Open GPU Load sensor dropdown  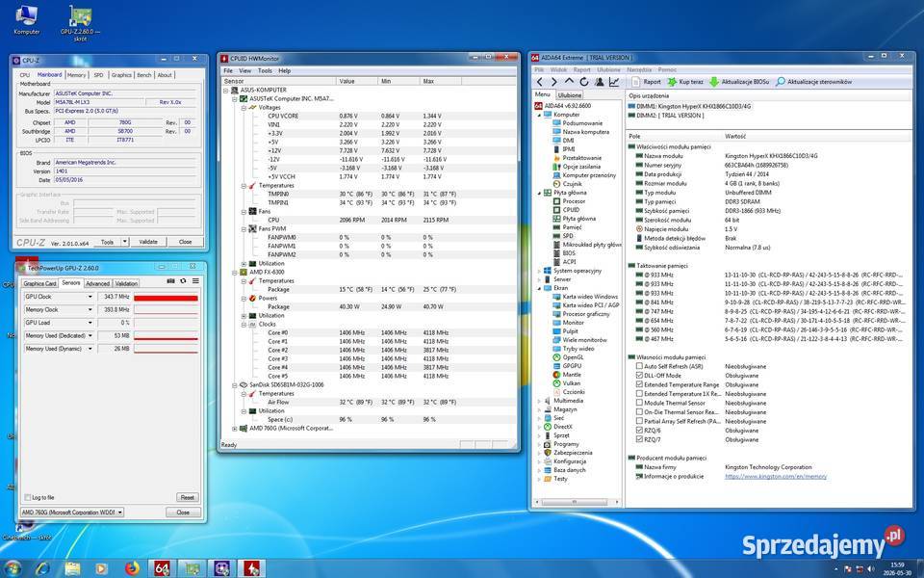[x=90, y=323]
